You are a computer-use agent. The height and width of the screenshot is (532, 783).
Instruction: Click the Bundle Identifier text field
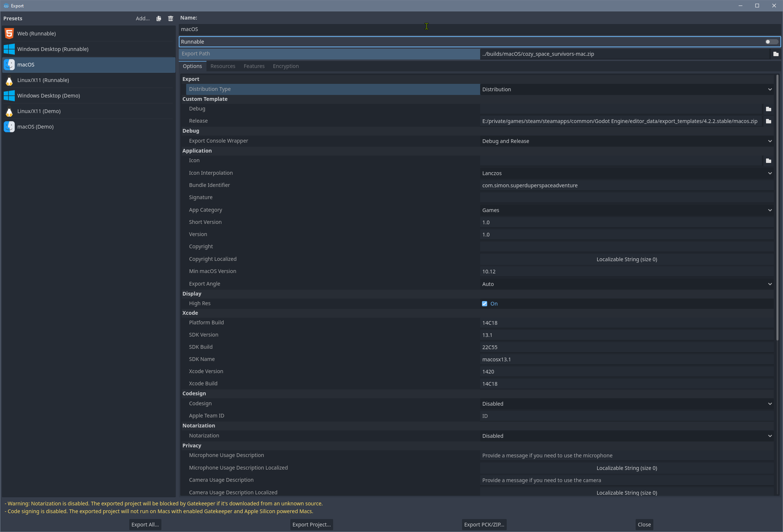point(626,185)
